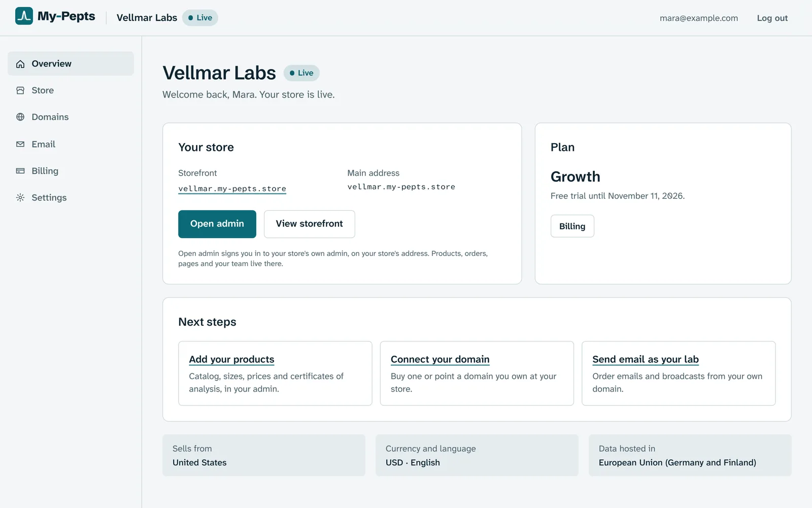This screenshot has width=812, height=508.
Task: Click the My-Pepts logo icon
Action: click(x=24, y=16)
